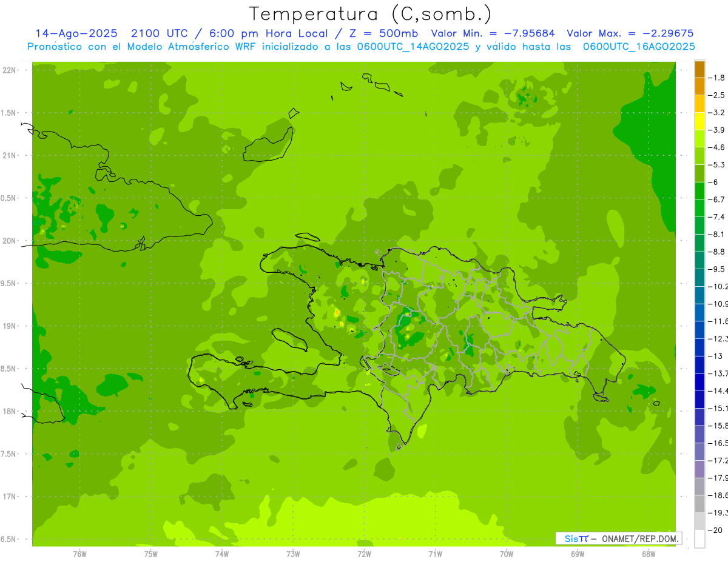The height and width of the screenshot is (562, 728).
Task: Click the '19N' latitude label
Action: point(9,326)
